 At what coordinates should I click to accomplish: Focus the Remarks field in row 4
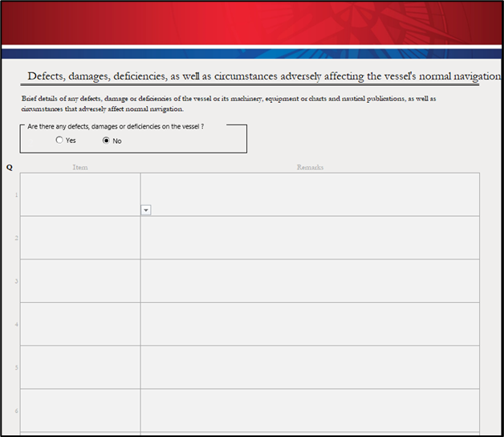[x=310, y=325]
